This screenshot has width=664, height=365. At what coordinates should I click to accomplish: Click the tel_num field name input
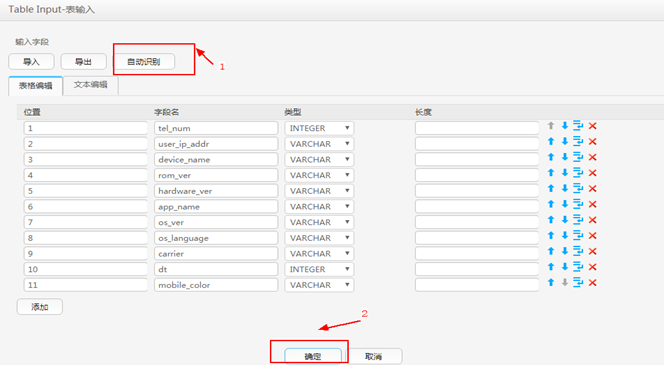pyautogui.click(x=216, y=128)
